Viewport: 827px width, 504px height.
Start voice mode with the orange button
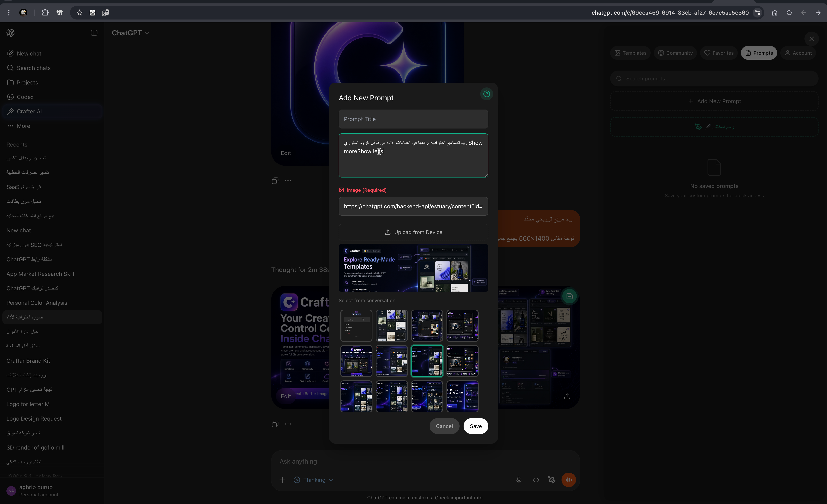point(568,480)
